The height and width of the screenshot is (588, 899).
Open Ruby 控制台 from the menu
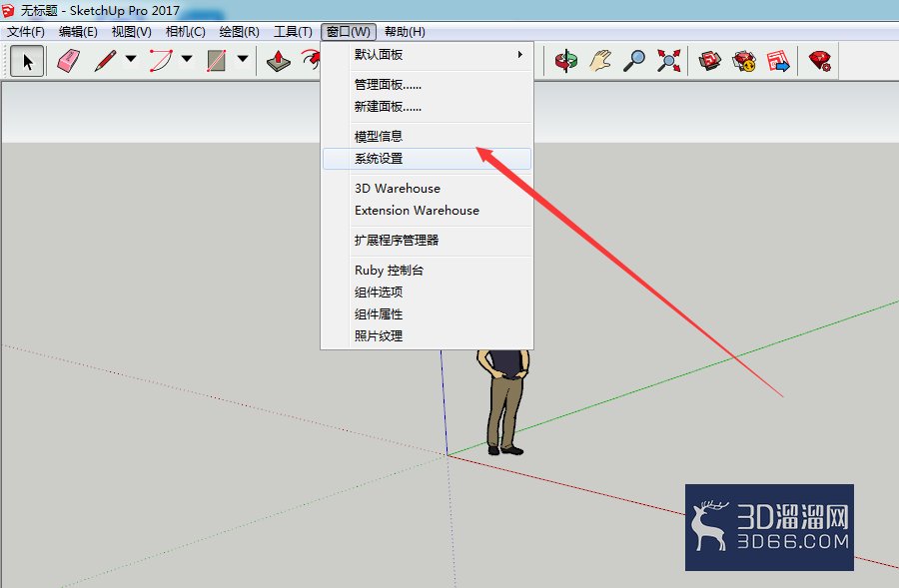(x=428, y=270)
